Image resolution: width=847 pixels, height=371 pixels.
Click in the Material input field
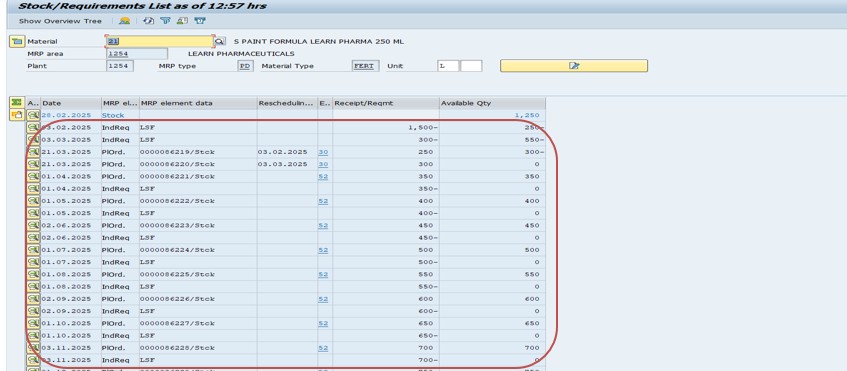click(x=159, y=42)
